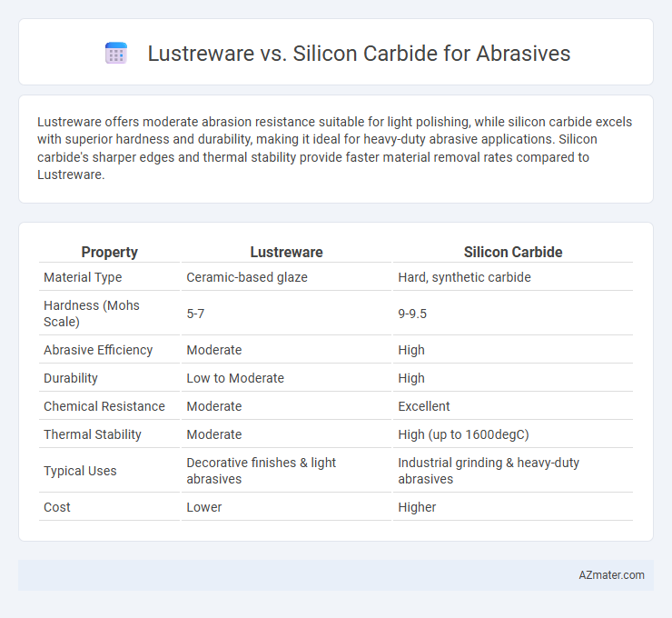Click the calendar table icon beside the title

click(116, 54)
